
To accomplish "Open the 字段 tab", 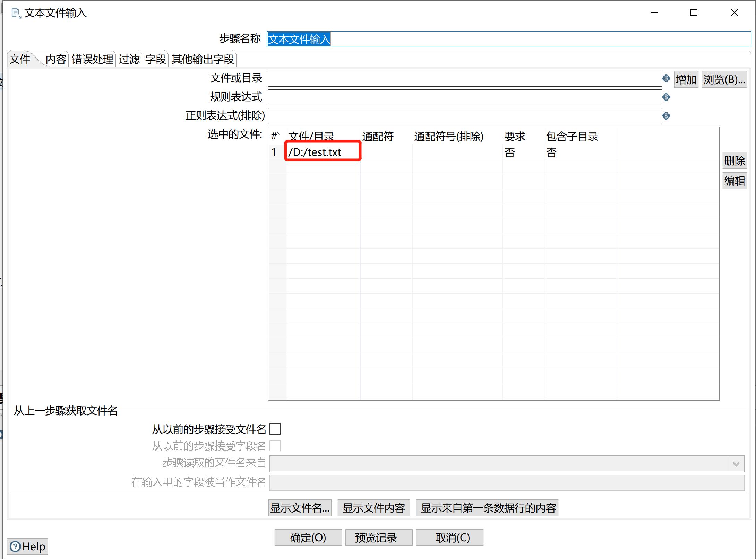I will (x=156, y=59).
